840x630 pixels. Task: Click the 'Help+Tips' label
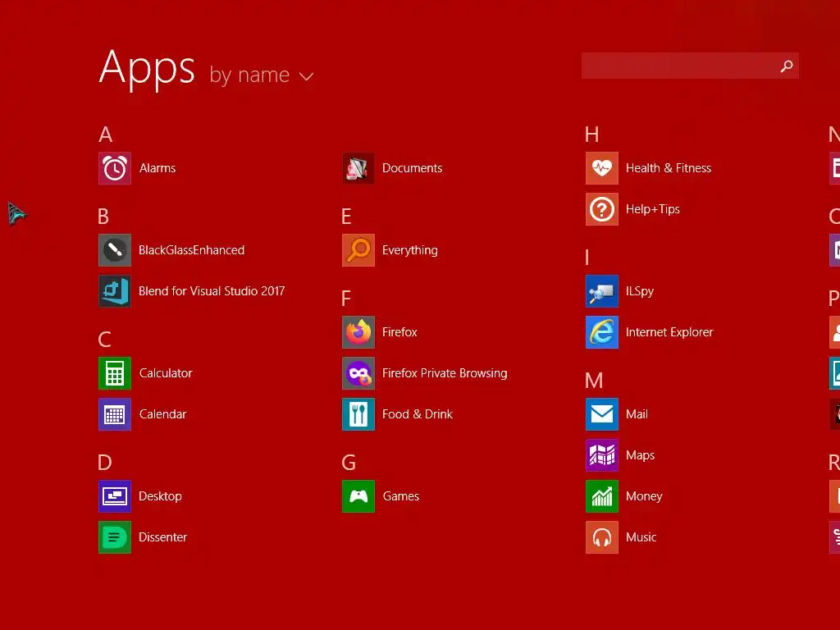coord(653,209)
